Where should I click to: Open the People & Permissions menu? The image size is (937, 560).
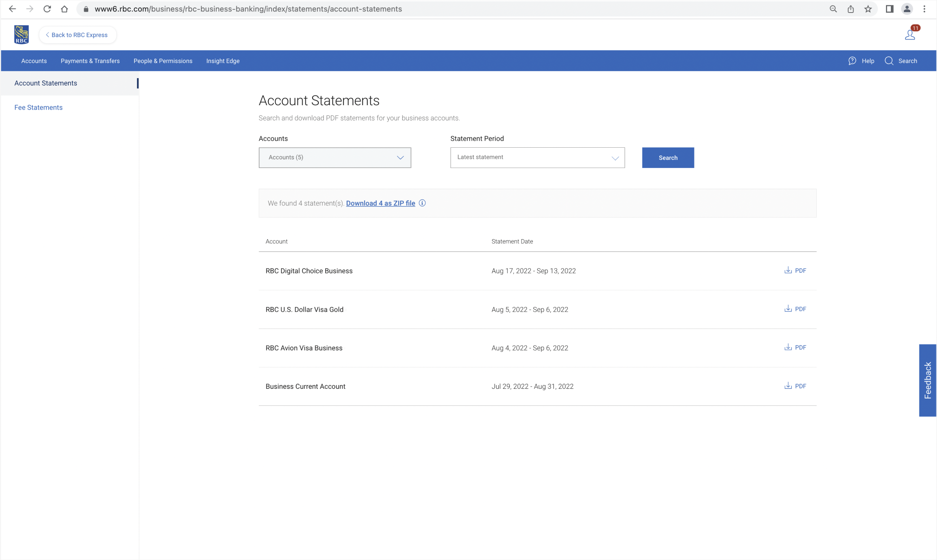point(163,61)
